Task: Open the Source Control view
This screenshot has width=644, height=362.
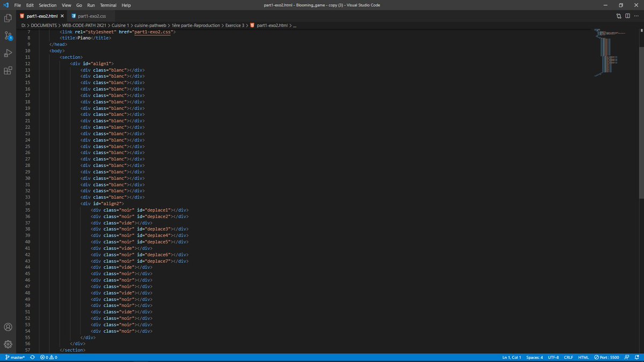Action: tap(8, 35)
